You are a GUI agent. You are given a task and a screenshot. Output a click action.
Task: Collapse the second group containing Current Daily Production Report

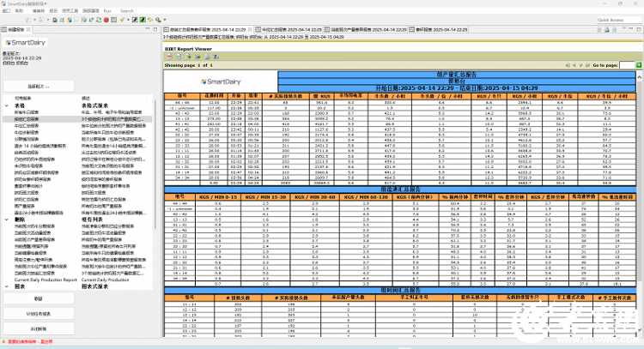7,220
